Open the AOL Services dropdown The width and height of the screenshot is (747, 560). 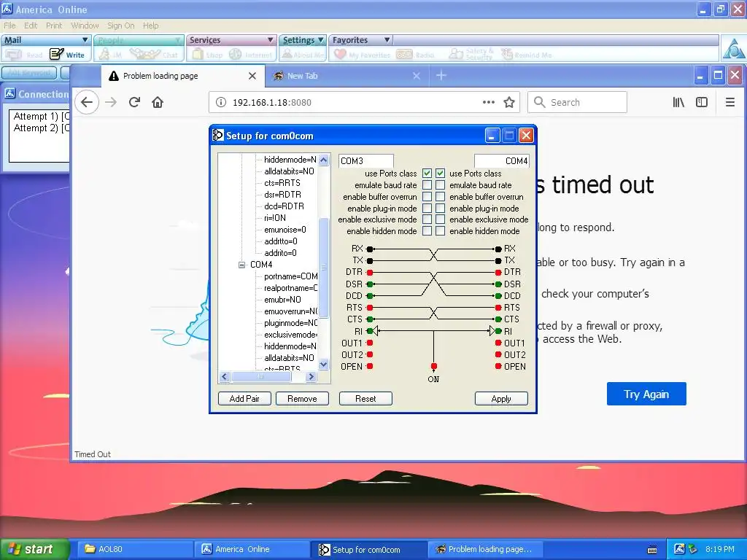tap(270, 40)
